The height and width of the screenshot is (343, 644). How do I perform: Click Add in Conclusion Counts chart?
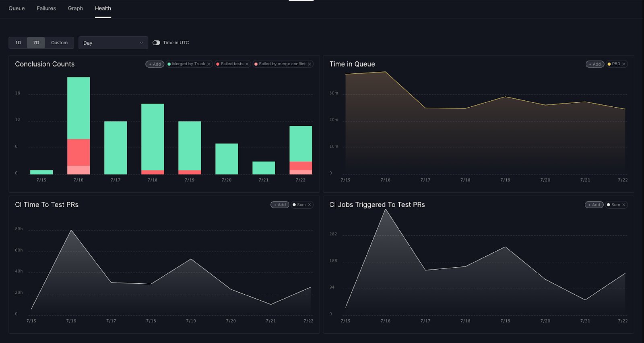point(155,64)
